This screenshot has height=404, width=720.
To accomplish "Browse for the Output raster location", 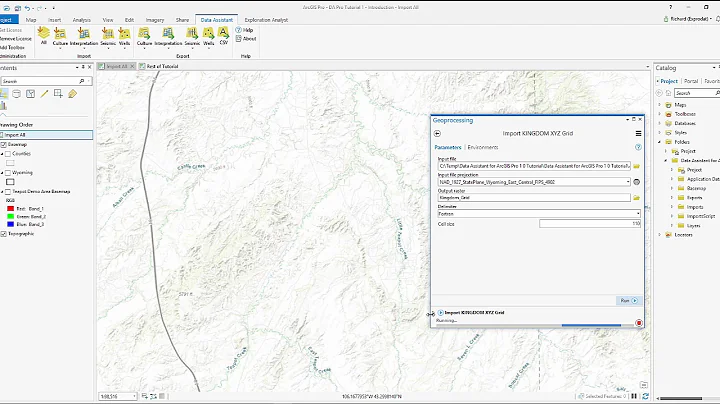I will (636, 198).
